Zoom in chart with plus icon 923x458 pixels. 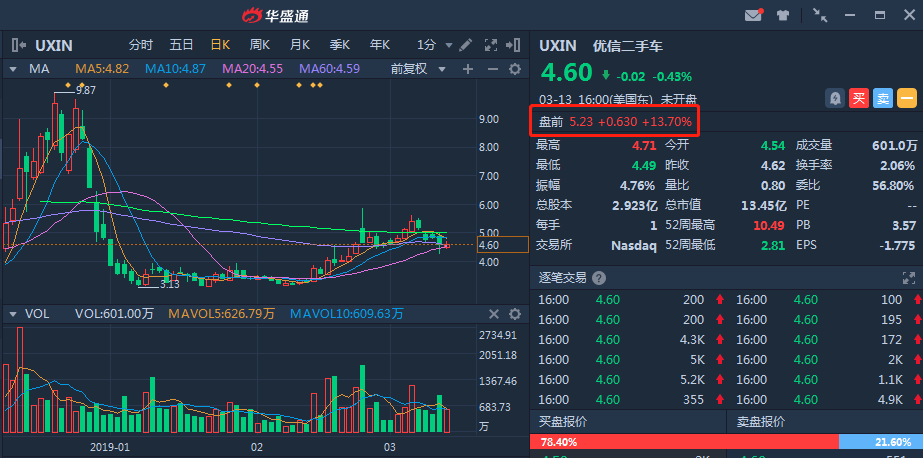(x=468, y=69)
